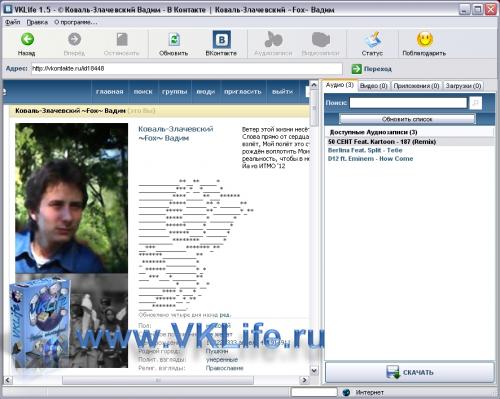500x399 pixels.
Task: Click the СКАЧАТЬ download button
Action: point(410,372)
